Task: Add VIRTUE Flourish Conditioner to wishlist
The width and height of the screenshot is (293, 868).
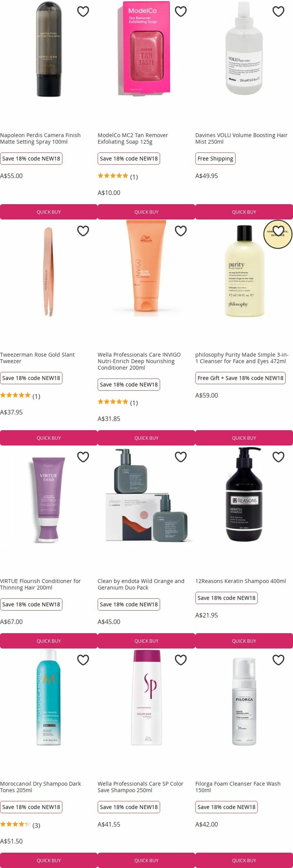Action: [x=83, y=457]
